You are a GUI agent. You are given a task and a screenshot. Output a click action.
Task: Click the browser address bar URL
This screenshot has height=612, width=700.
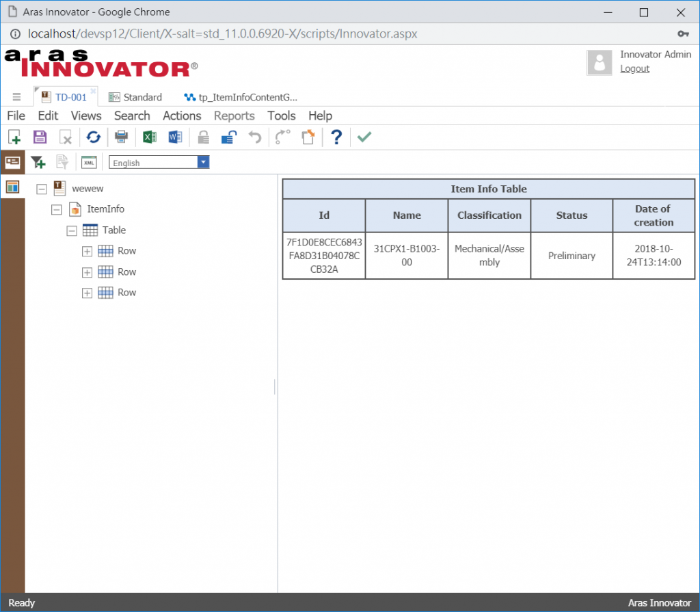tap(222, 34)
